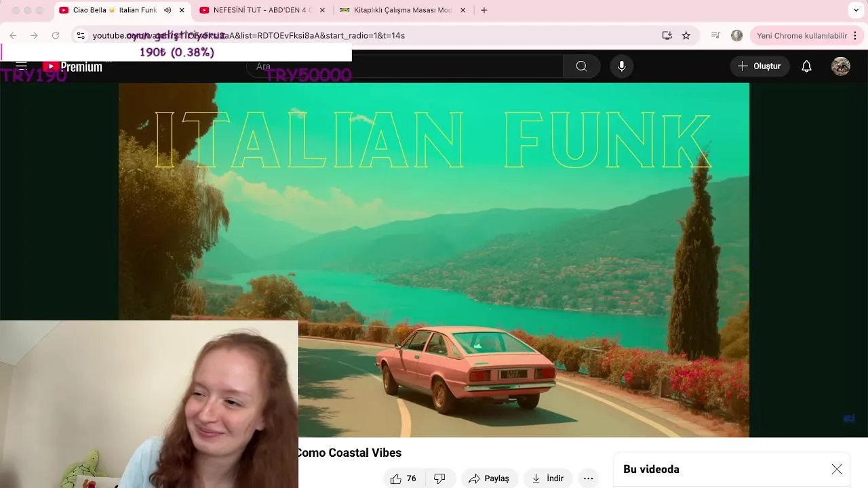Click the Bu videoda panel heading

pyautogui.click(x=651, y=469)
